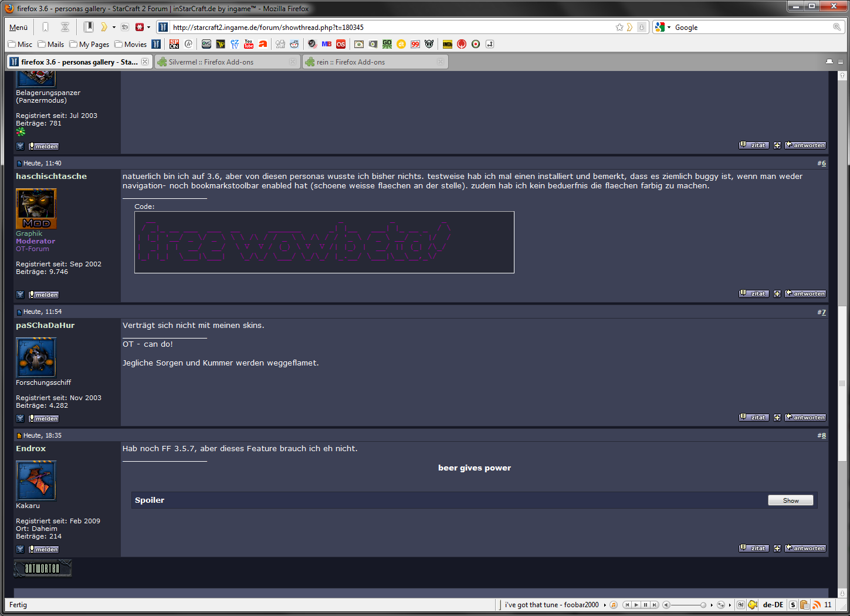Image resolution: width=850 pixels, height=616 pixels.
Task: Open the Menü menu
Action: click(18, 27)
